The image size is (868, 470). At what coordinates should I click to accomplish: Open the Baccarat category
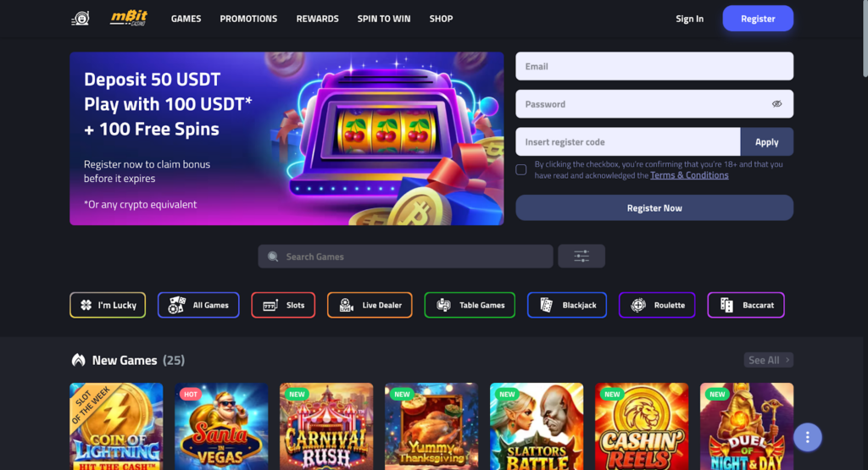[746, 305]
